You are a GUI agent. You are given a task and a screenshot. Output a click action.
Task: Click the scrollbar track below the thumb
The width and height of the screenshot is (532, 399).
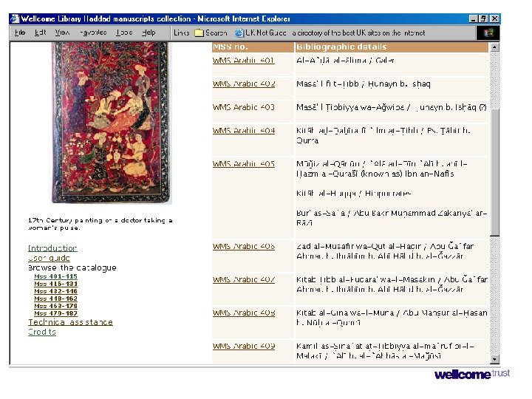[x=494, y=295]
